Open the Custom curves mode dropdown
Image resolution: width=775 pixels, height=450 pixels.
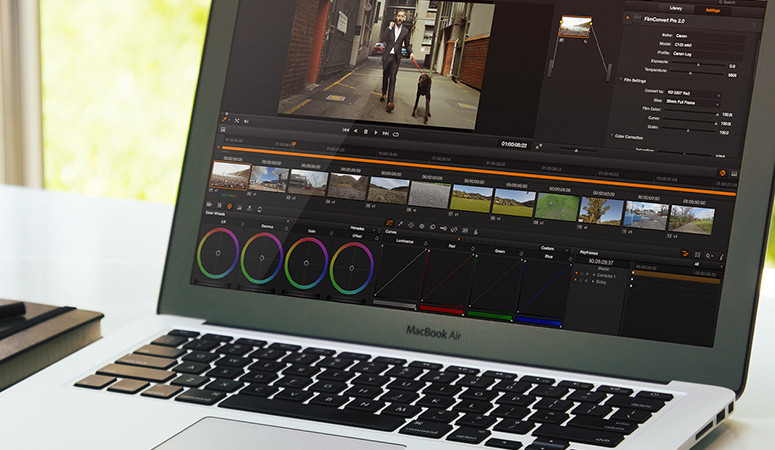click(555, 249)
